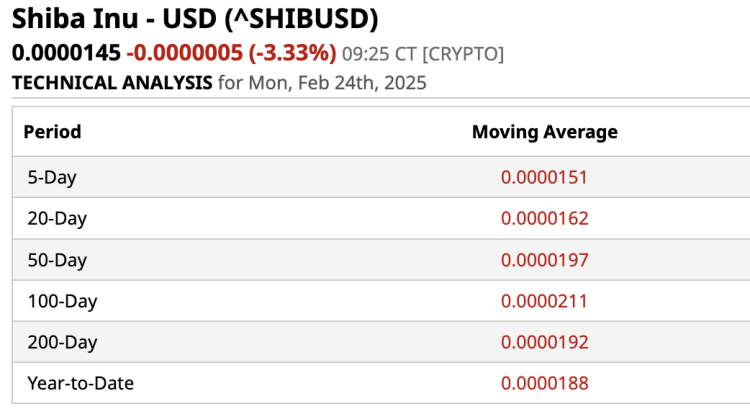This screenshot has width=750, height=409.
Task: Click the 5-Day moving average value 0.0000151
Action: pyautogui.click(x=544, y=178)
